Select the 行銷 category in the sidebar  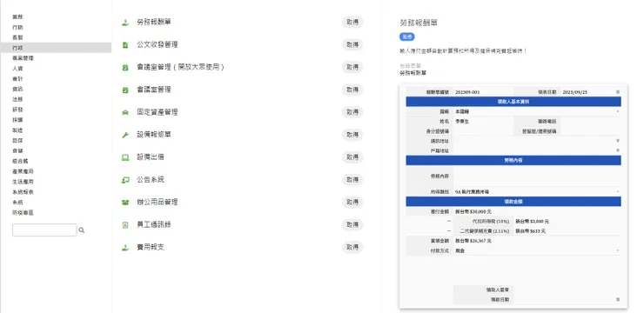pyautogui.click(x=17, y=27)
